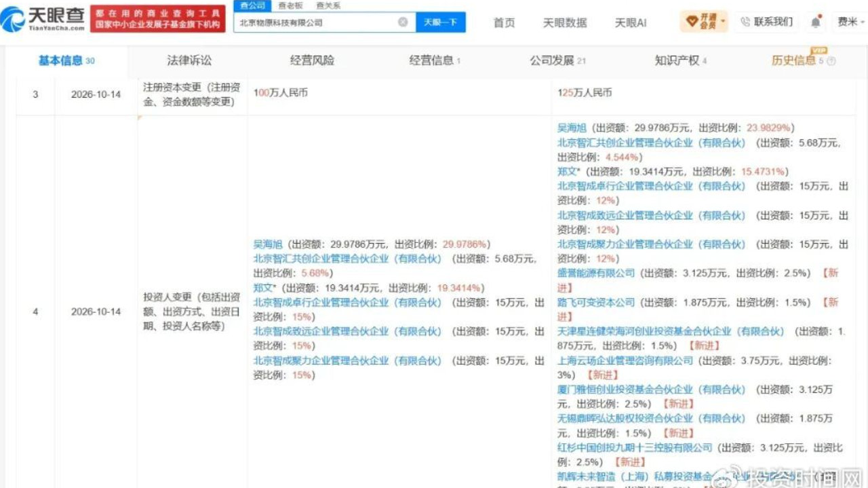Open 北京智成聚力企业管理合伙企业 link in after-change column

651,244
